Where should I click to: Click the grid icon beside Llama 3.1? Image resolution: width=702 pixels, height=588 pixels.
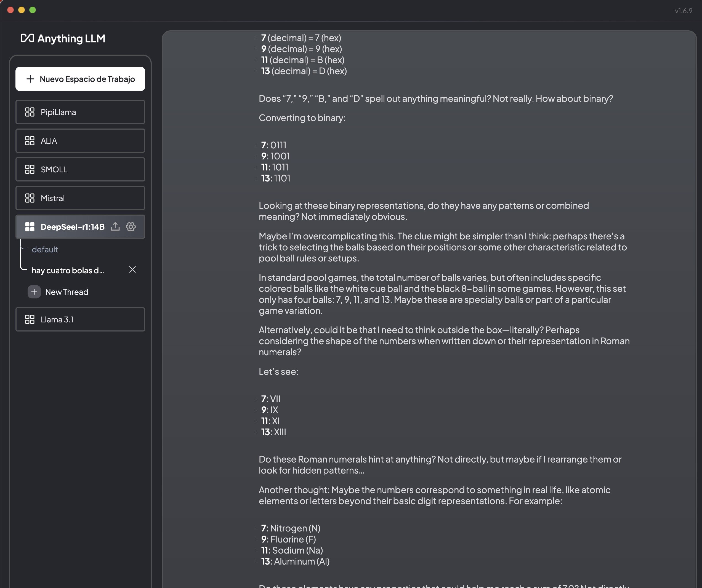pyautogui.click(x=30, y=319)
